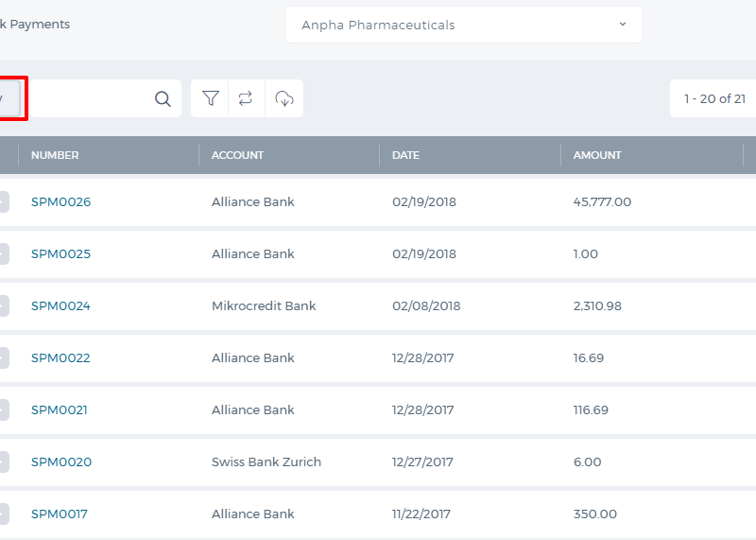Sort by DATE column header

[406, 155]
